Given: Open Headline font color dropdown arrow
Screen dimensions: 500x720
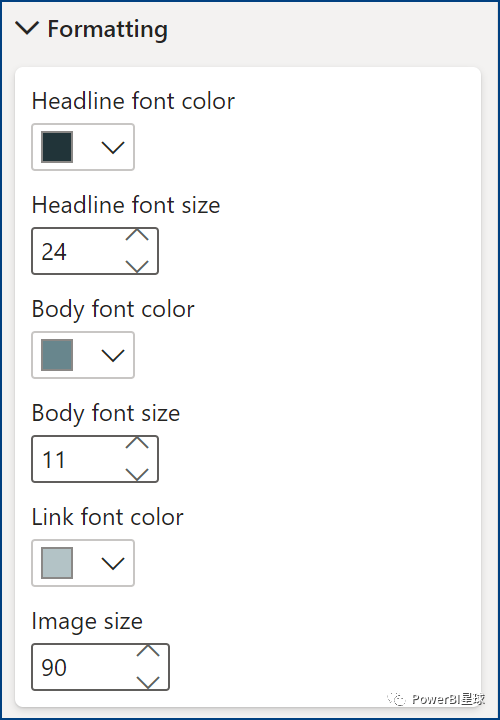Looking at the screenshot, I should click(x=112, y=147).
